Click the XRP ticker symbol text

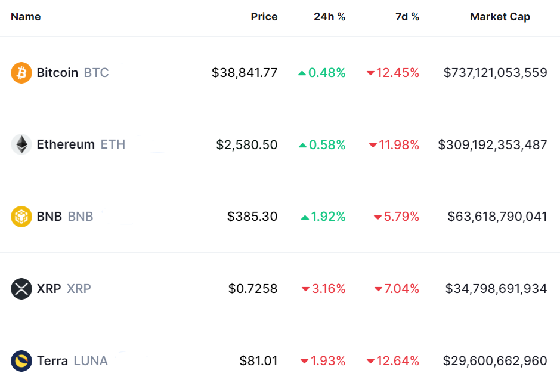pos(79,289)
